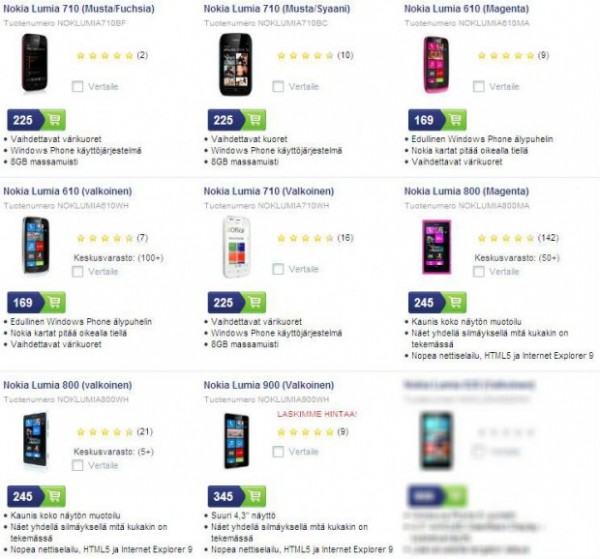Open Nokia Lumia 800 (Magenta) title link

(466, 191)
